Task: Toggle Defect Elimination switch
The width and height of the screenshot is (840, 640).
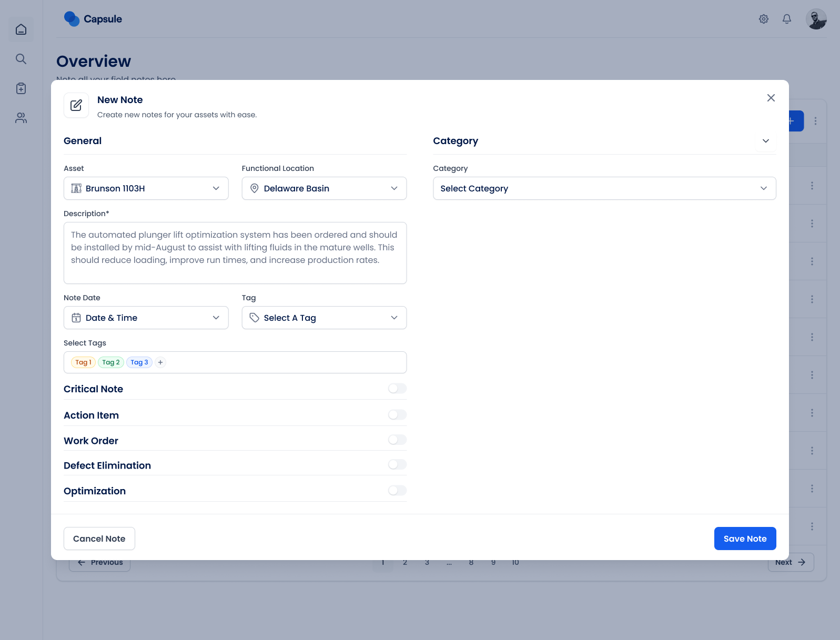Action: click(x=397, y=464)
